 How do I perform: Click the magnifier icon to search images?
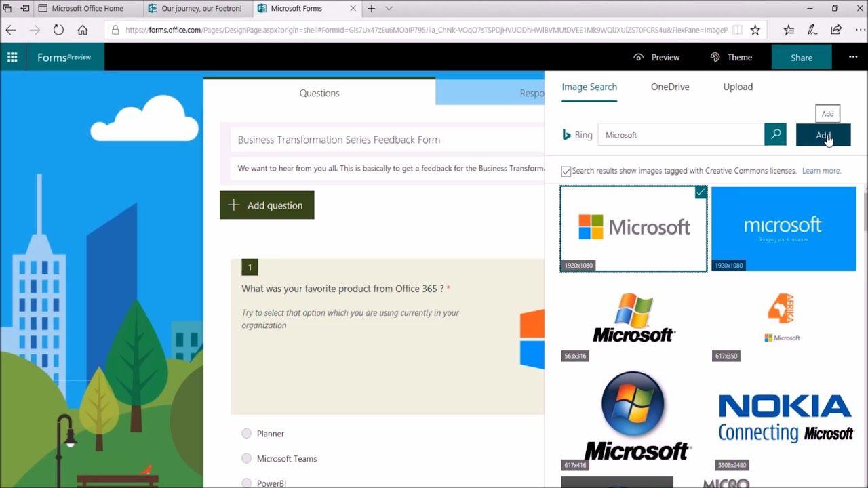pyautogui.click(x=775, y=134)
